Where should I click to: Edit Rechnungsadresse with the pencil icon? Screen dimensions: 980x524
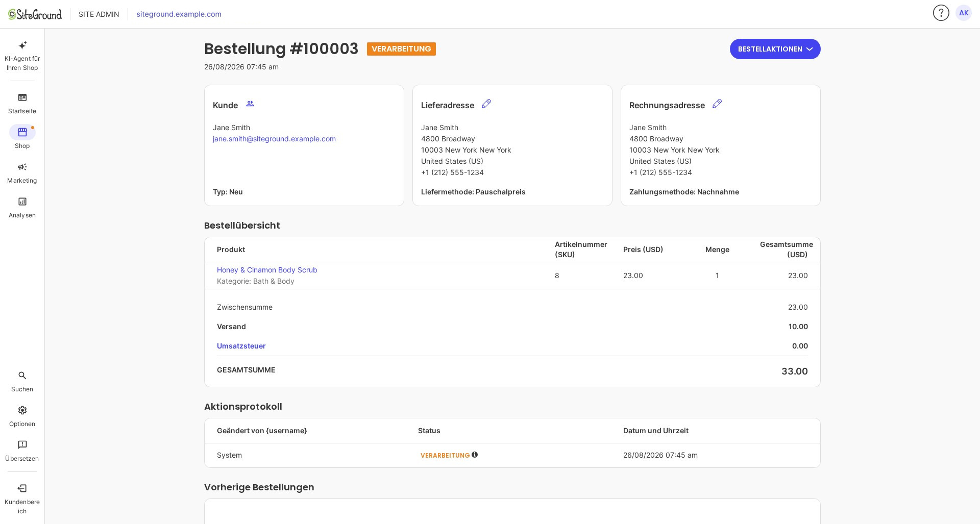(717, 104)
